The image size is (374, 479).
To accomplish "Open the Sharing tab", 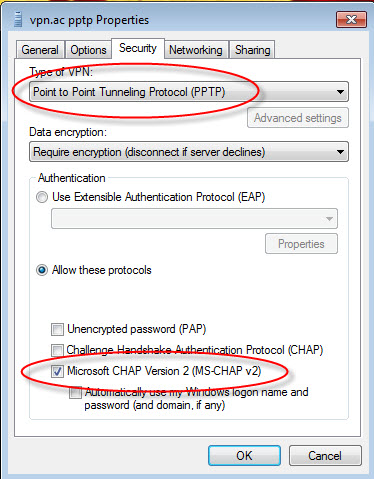I will (253, 50).
